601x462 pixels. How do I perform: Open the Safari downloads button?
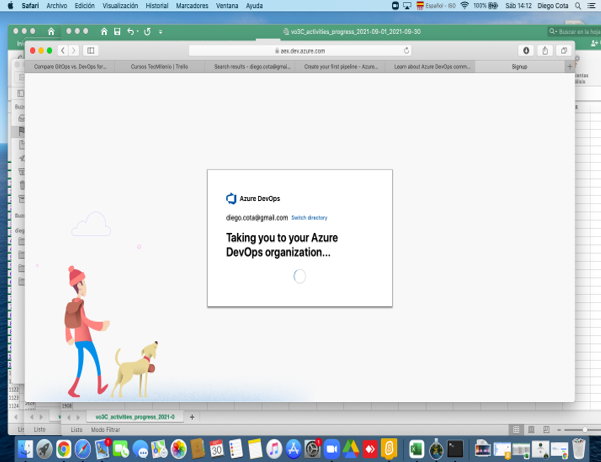click(x=526, y=51)
